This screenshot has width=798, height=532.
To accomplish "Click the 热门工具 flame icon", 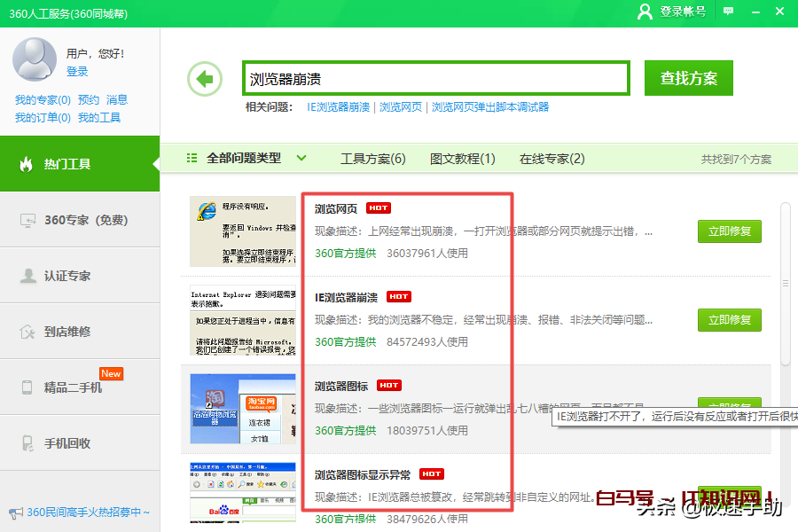I will click(x=24, y=165).
